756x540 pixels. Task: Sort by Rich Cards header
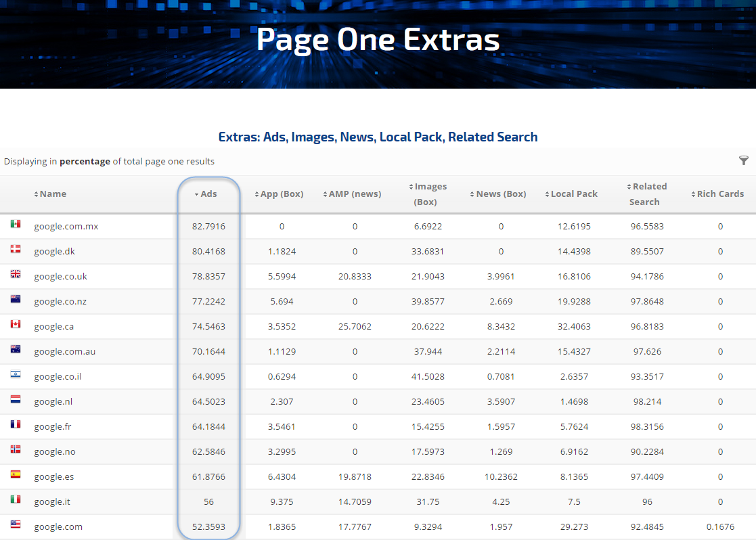pyautogui.click(x=719, y=194)
